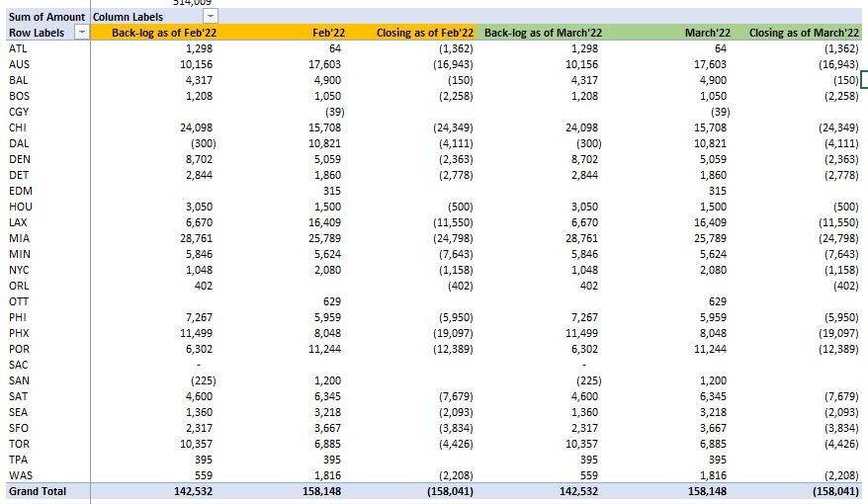Select the BOS row label

point(19,96)
